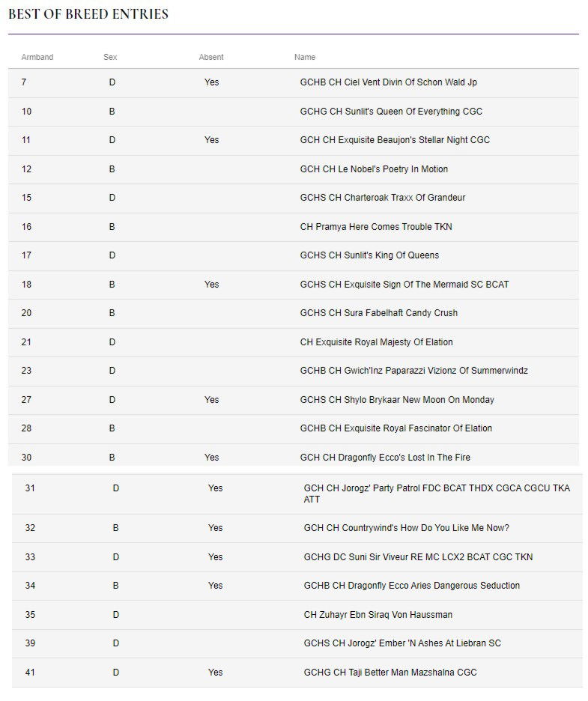The height and width of the screenshot is (701, 588).
Task: Select Jorogz' Party Patrol entry row
Action: click(297, 494)
